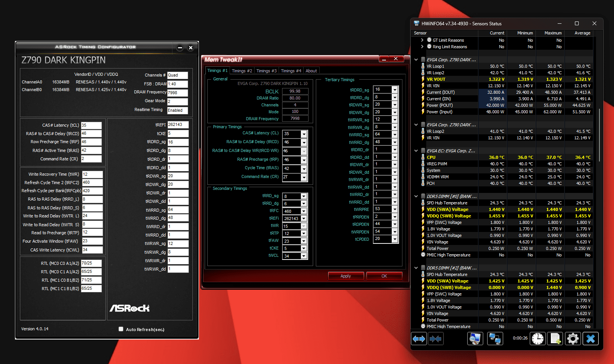Open HWiNFO sensor settings gear icon
Screen dimensions: 614x364
pyautogui.click(x=573, y=339)
